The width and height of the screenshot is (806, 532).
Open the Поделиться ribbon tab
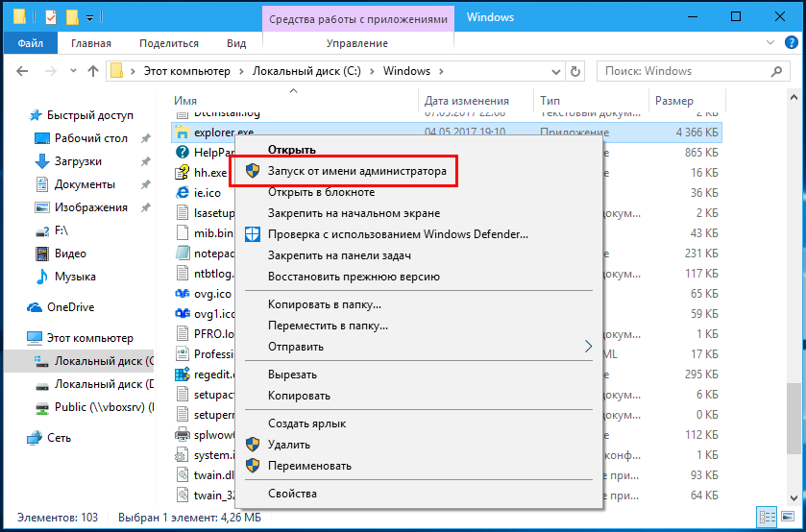[169, 43]
